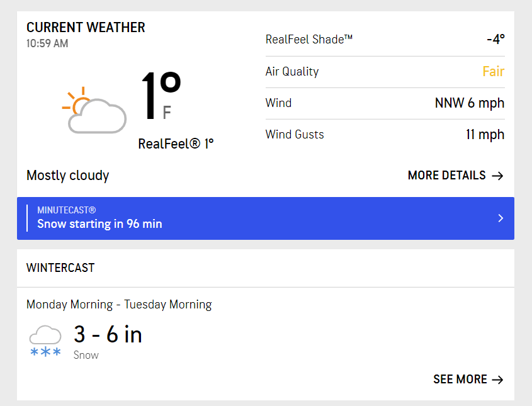Open the MinuteCast snow starting banner
The width and height of the screenshot is (532, 406).
pos(266,218)
